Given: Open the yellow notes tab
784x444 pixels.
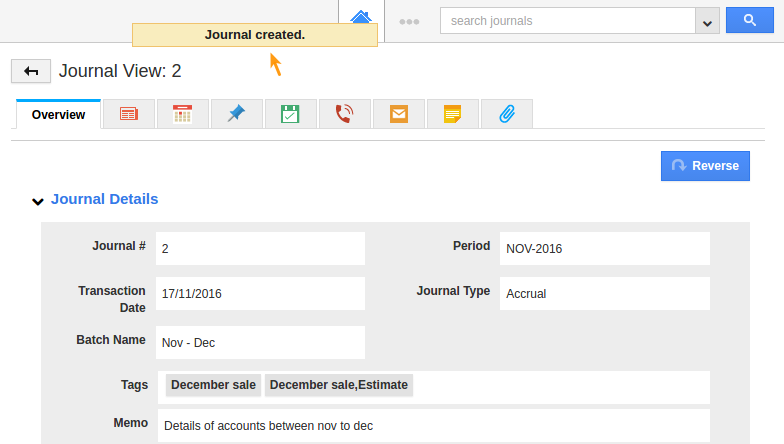Looking at the screenshot, I should (452, 114).
